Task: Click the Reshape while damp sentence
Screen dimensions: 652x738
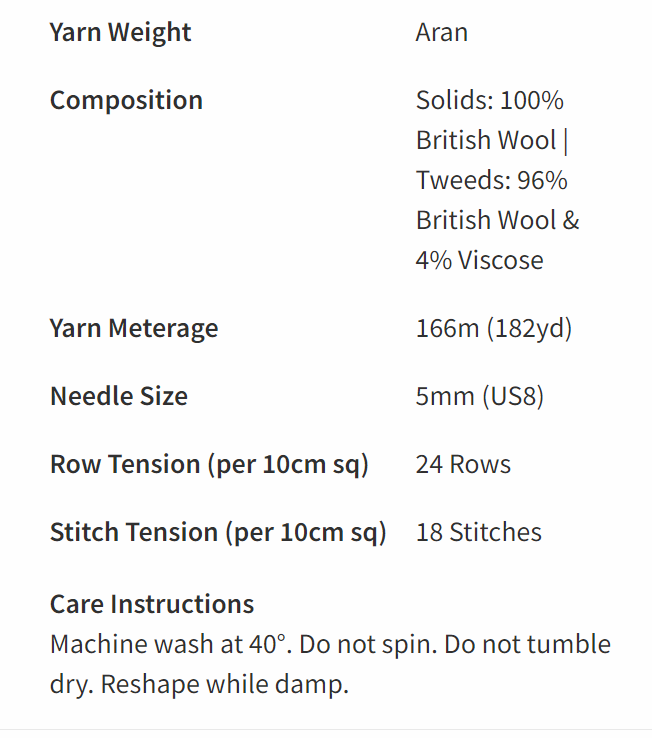Action: [225, 684]
